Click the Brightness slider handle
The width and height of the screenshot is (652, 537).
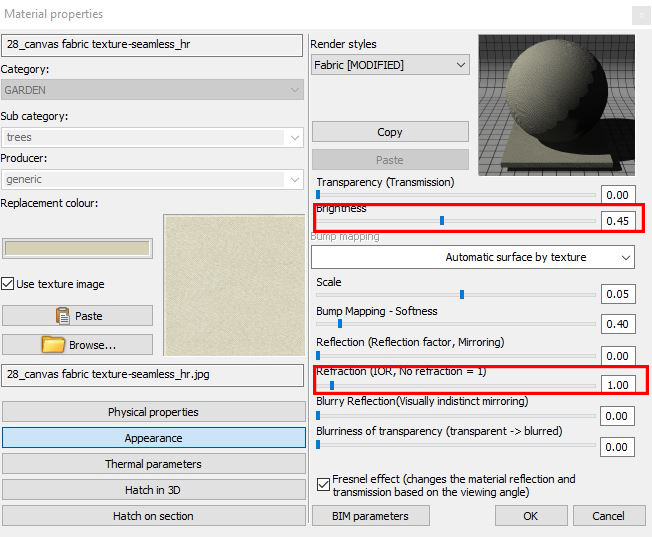[442, 220]
